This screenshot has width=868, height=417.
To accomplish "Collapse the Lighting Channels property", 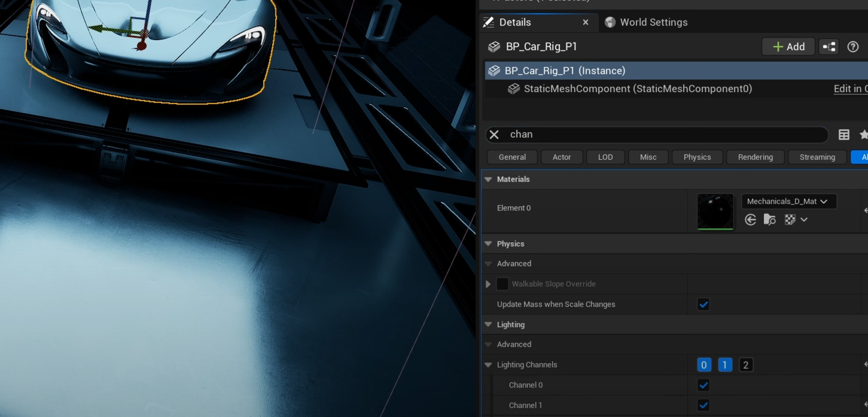I will point(488,365).
